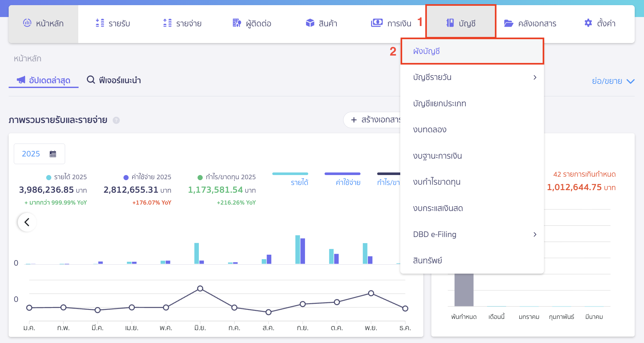Open คลังเอกสาร folder icon
This screenshot has width=644, height=343.
(x=508, y=23)
